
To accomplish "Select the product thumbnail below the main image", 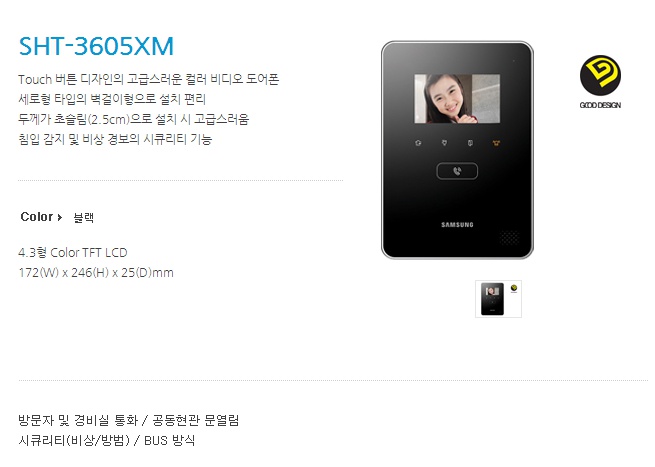I will 498,299.
